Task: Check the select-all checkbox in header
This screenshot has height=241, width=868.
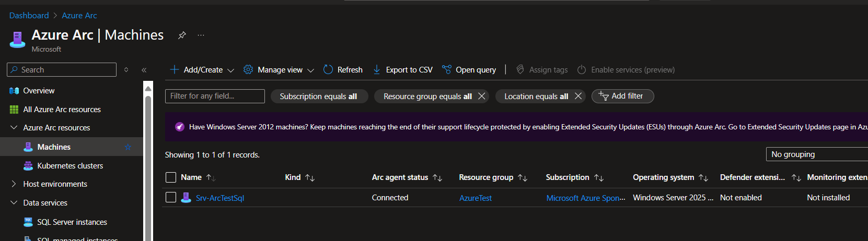Action: [x=171, y=177]
